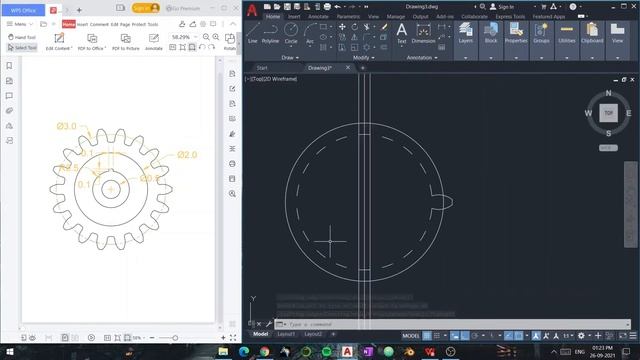The width and height of the screenshot is (640, 360).
Task: Open the Layers panel button
Action: click(x=465, y=33)
